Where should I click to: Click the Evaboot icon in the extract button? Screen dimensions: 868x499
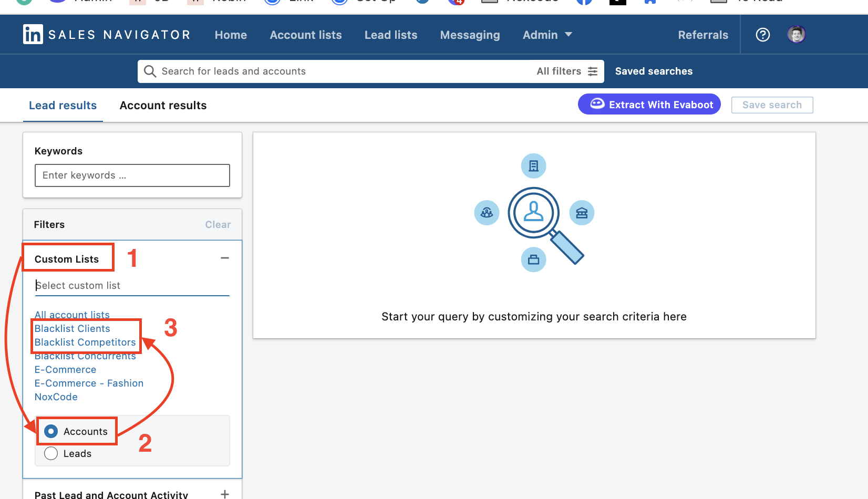[597, 104]
